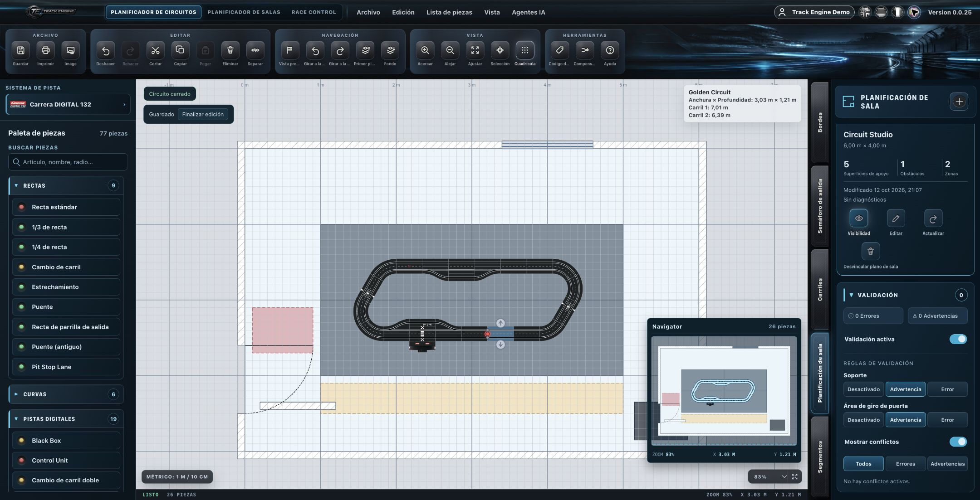Click the Buscar piezas search field
The image size is (980, 500).
[x=68, y=162]
